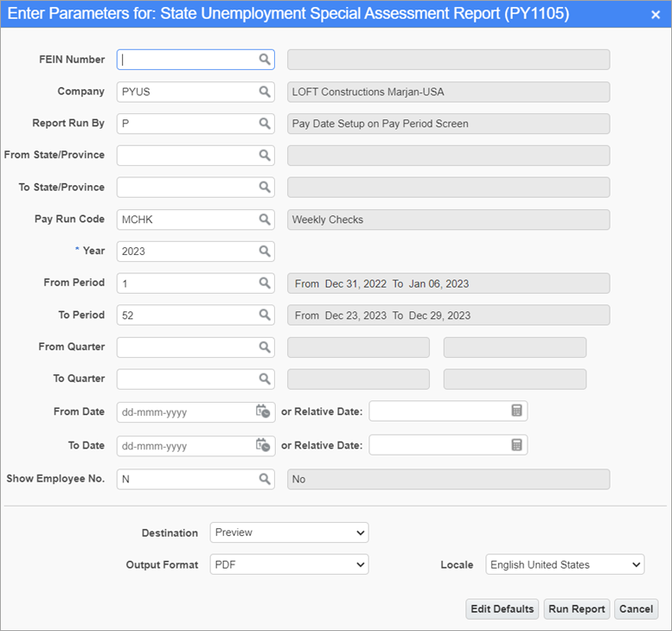Screen dimensions: 672x631
Task: Open the From Date relative date calculator
Action: 516,411
